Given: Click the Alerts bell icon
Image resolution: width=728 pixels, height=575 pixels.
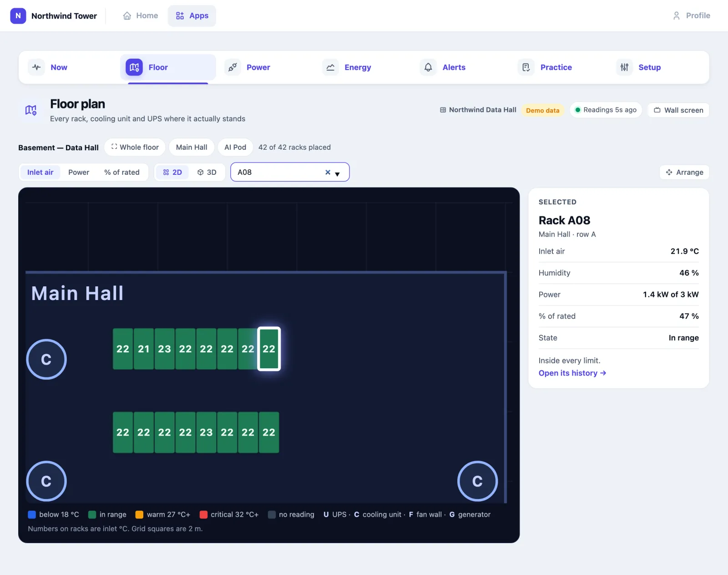Looking at the screenshot, I should pos(428,67).
